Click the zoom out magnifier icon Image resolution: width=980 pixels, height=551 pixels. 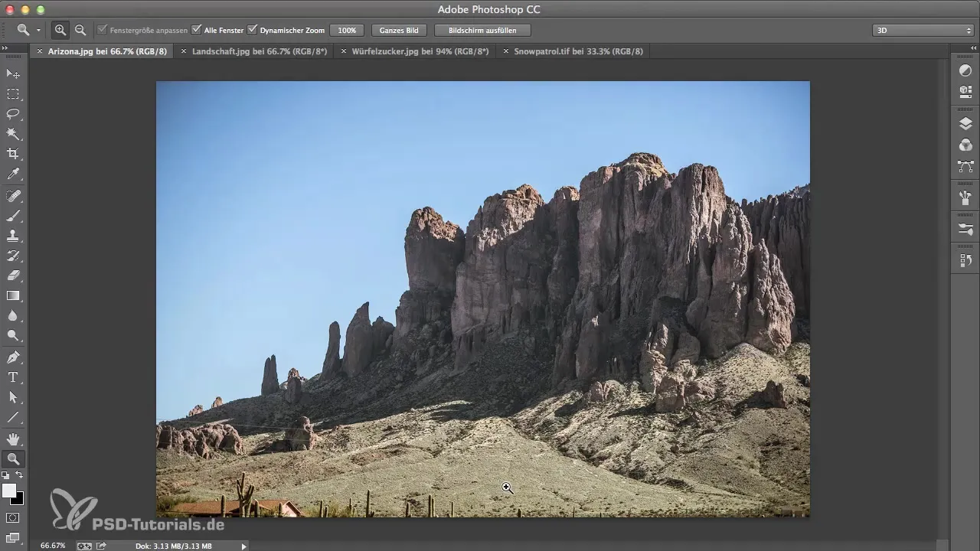click(x=80, y=31)
